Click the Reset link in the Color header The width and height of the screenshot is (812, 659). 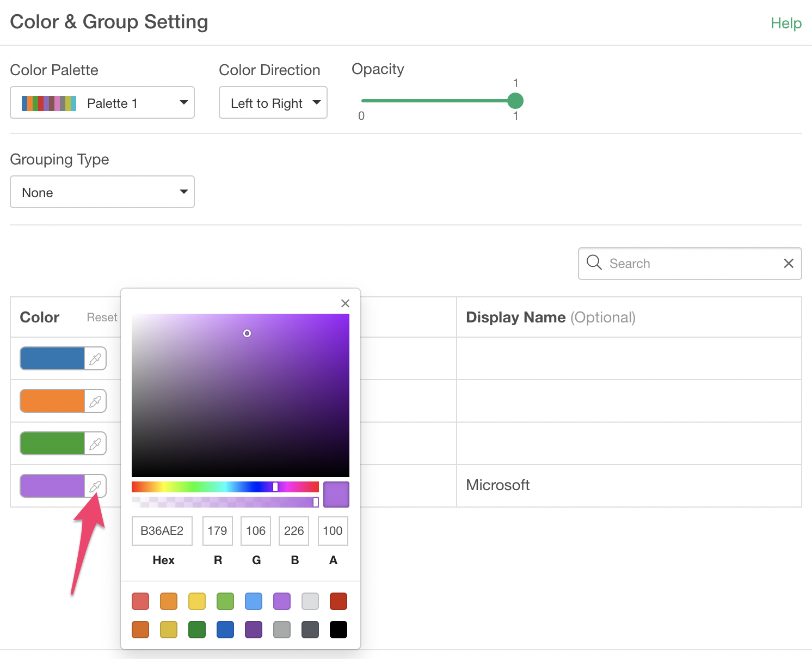[x=102, y=318]
